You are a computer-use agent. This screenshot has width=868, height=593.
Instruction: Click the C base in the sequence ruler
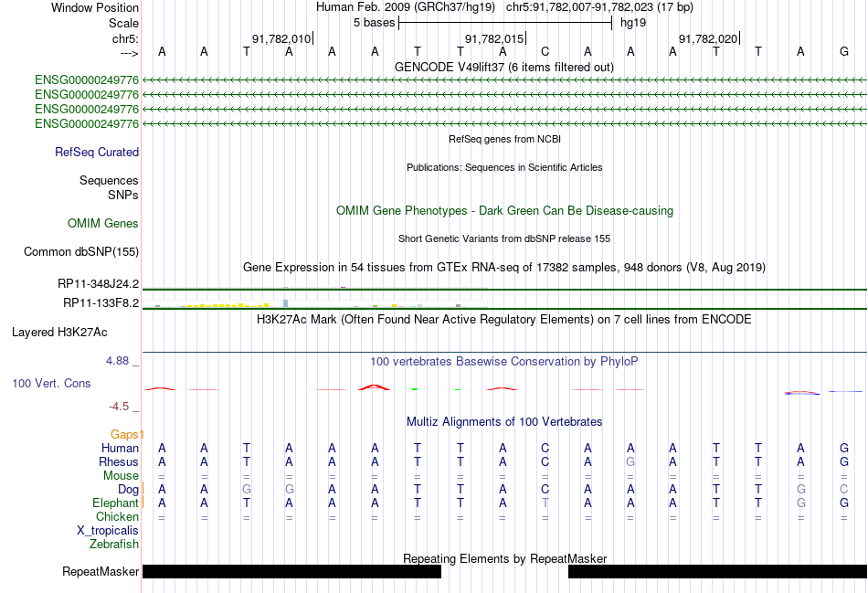pyautogui.click(x=545, y=51)
